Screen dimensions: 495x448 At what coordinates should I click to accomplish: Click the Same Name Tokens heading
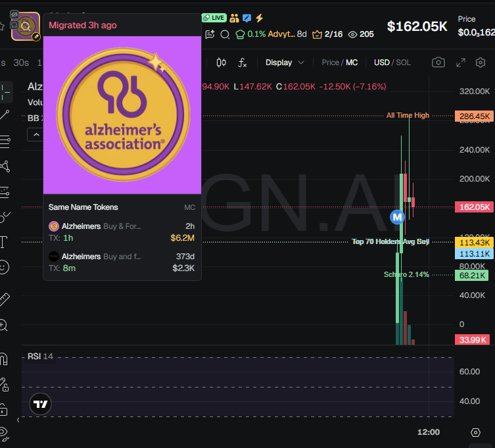click(83, 207)
